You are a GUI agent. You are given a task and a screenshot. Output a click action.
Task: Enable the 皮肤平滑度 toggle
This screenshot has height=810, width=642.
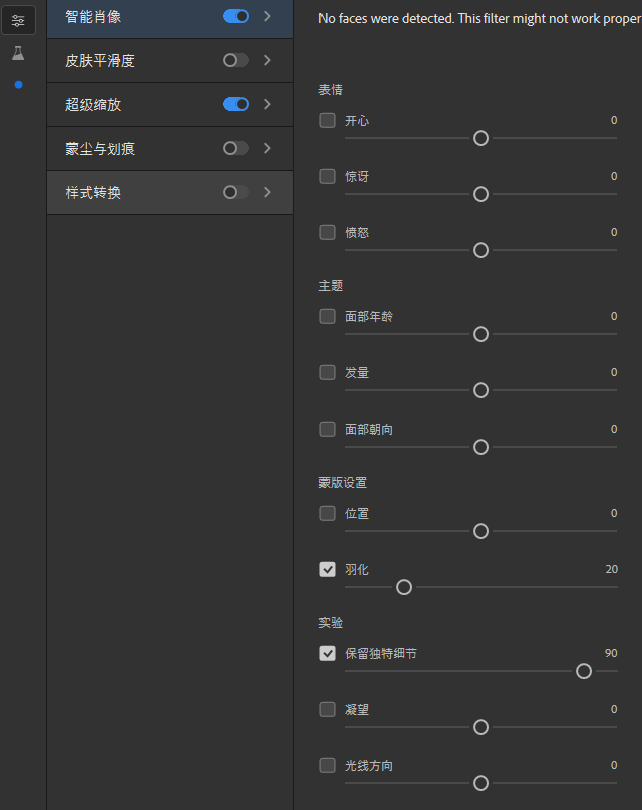coord(236,60)
